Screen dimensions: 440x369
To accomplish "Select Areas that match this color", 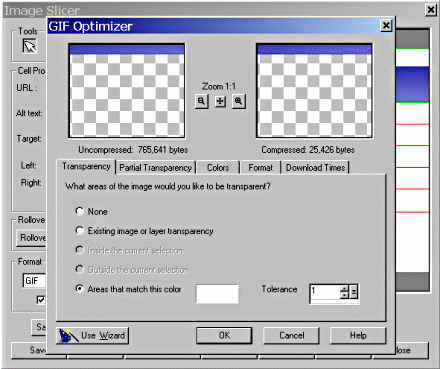I will (x=79, y=288).
